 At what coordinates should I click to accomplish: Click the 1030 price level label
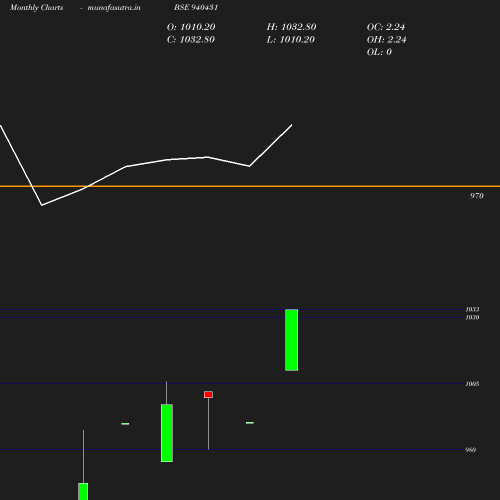point(472,317)
